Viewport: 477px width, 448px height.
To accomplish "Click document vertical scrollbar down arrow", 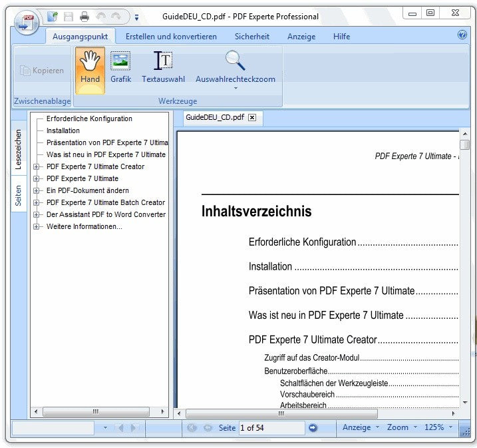I will (x=465, y=402).
